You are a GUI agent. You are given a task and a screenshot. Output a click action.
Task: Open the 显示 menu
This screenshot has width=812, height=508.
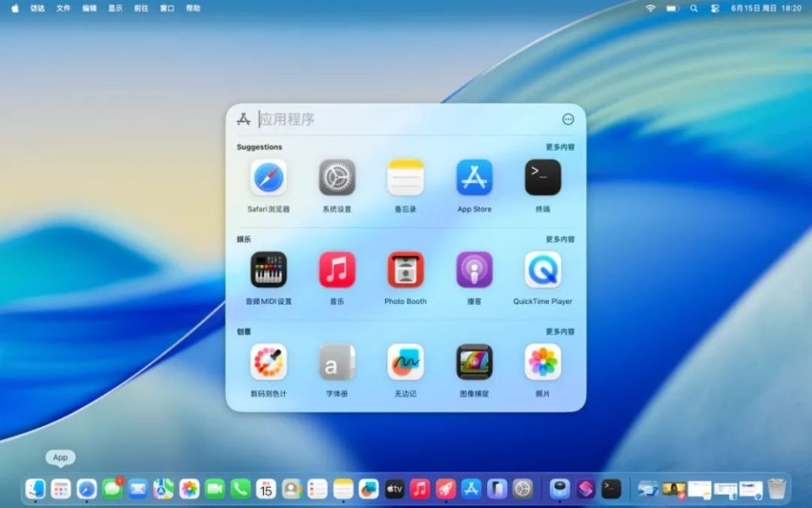115,8
